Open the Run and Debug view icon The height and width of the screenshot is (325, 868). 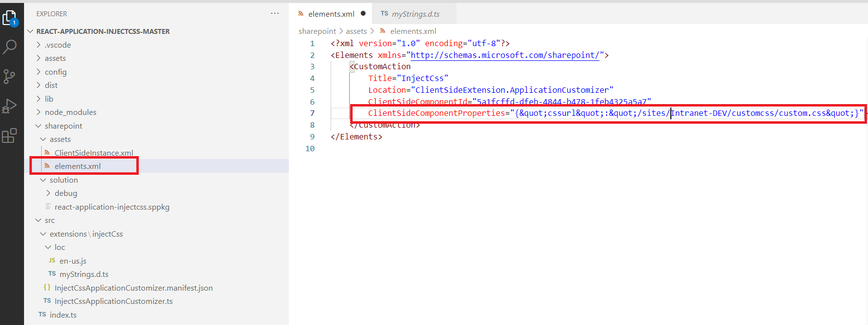click(10, 106)
